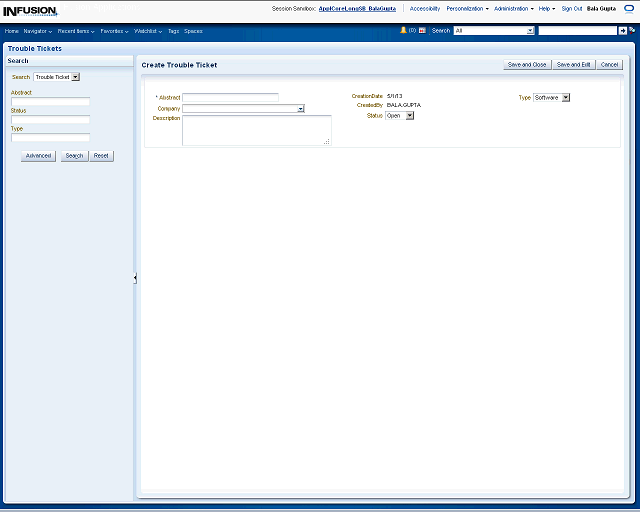The image size is (640, 512).
Task: Click the INFUSION logo
Action: (x=29, y=11)
